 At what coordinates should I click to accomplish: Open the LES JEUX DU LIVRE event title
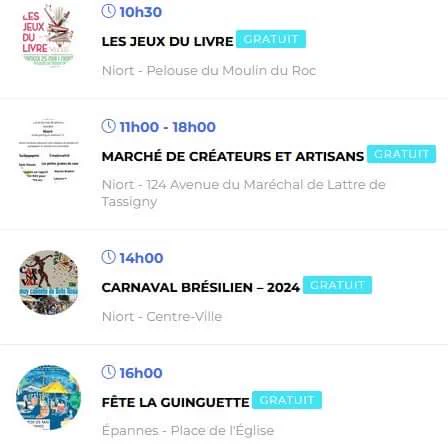(167, 42)
